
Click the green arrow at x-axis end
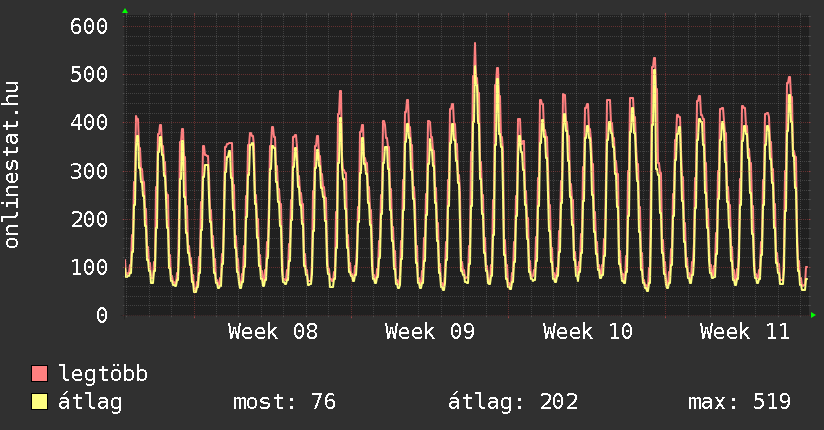814,315
